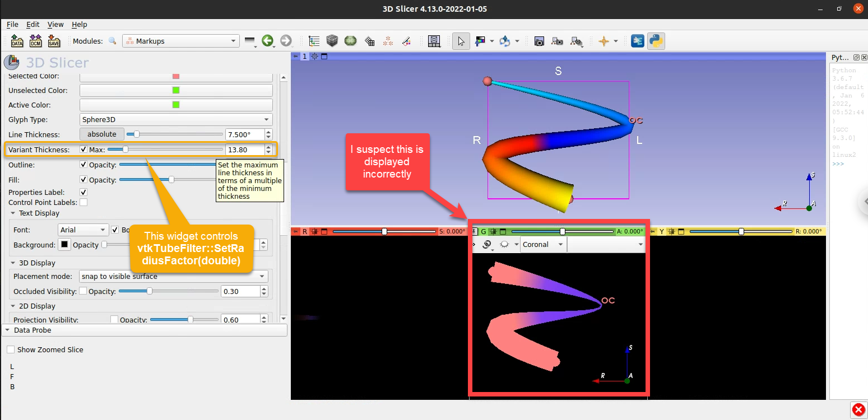The height and width of the screenshot is (420, 868).
Task: Uncheck the Properties Label checkbox
Action: pos(83,192)
